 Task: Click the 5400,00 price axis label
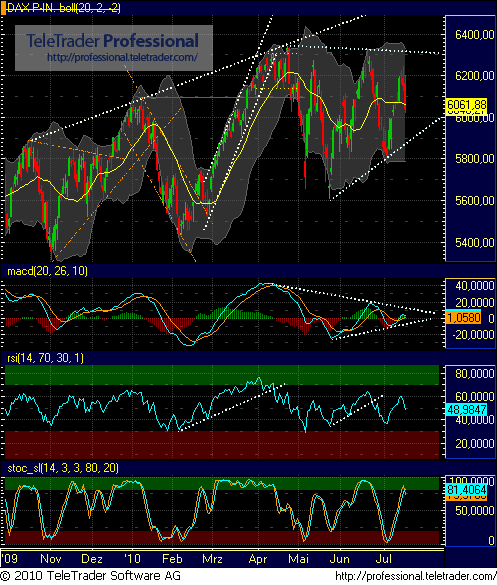[475, 243]
